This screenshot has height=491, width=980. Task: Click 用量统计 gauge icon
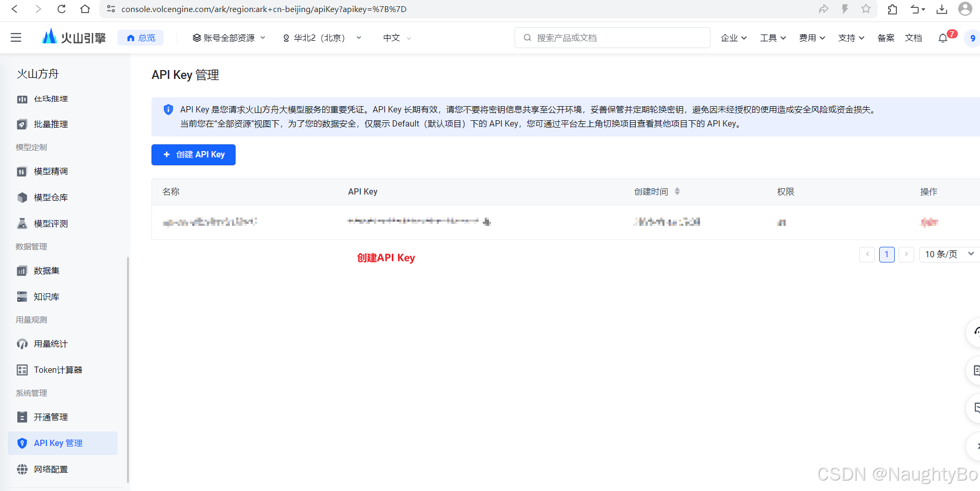[x=22, y=344]
